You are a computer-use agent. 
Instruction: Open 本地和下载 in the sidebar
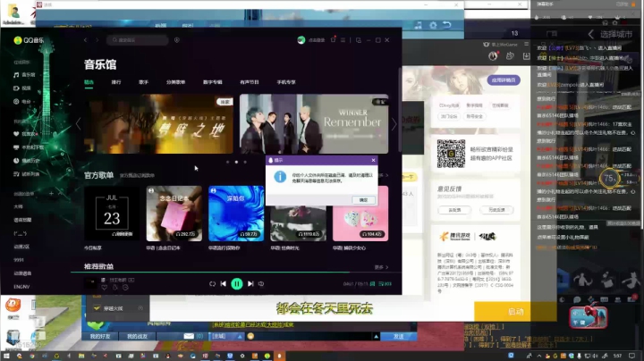click(x=29, y=147)
